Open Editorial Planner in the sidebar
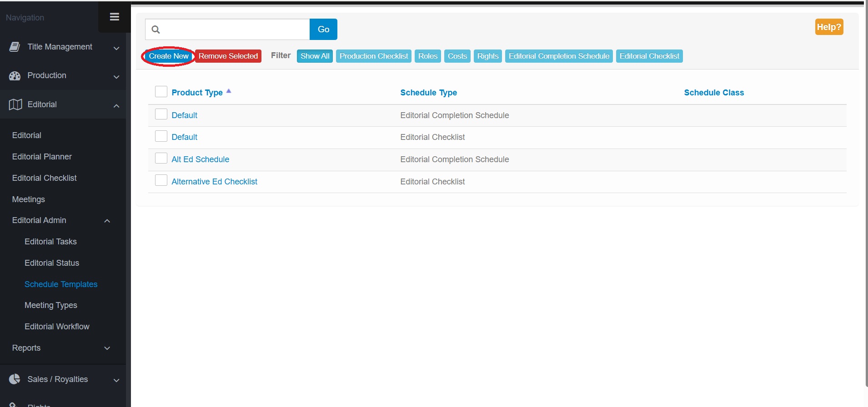The width and height of the screenshot is (868, 407). point(42,157)
